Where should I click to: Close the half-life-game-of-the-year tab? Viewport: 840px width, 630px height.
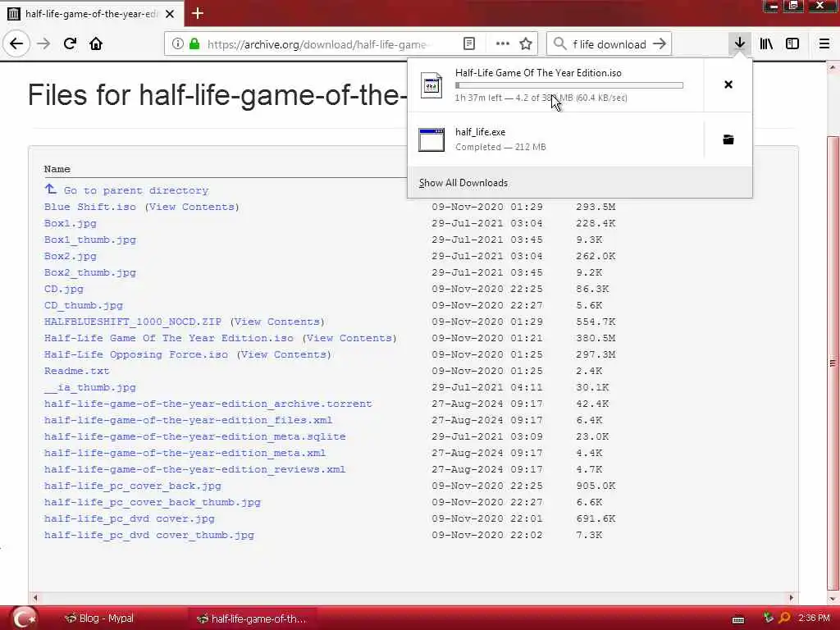170,14
